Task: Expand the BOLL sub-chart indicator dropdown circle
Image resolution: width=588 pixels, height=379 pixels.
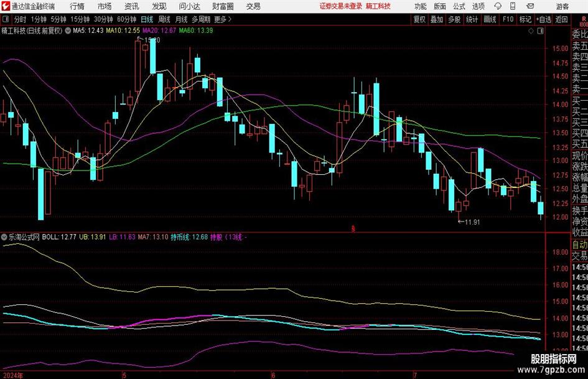Action: tap(4, 237)
